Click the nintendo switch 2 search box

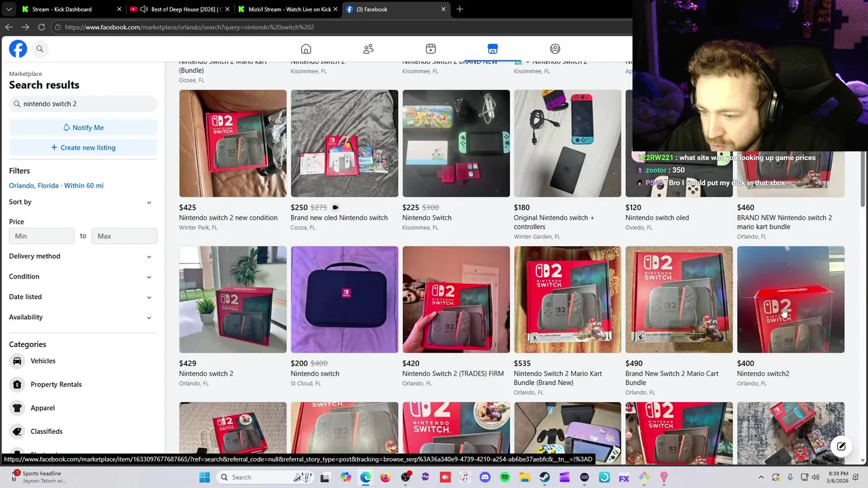tap(83, 104)
